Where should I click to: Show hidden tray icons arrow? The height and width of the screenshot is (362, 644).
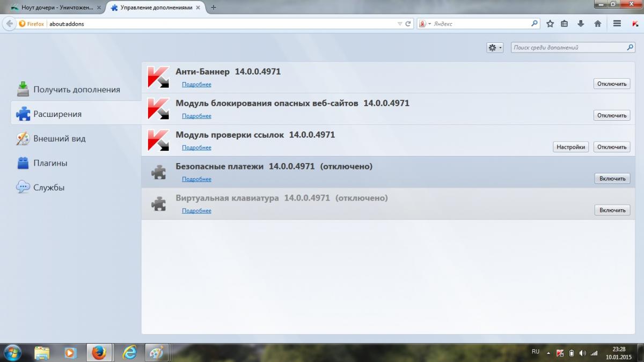(548, 353)
